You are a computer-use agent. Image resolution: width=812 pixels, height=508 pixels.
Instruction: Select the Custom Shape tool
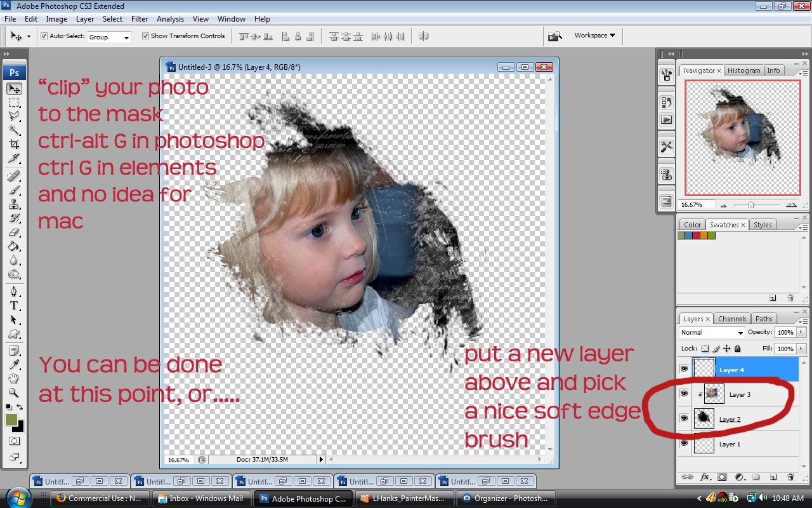(14, 333)
